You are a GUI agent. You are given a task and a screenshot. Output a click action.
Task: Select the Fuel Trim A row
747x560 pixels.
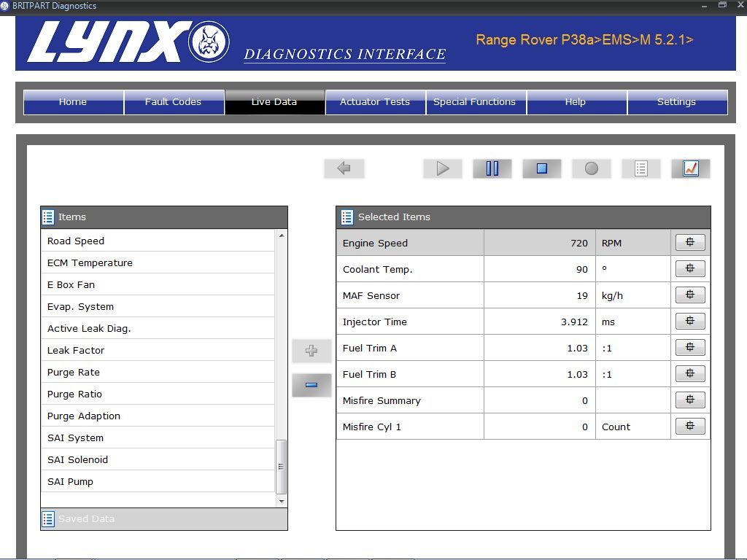tap(523, 348)
